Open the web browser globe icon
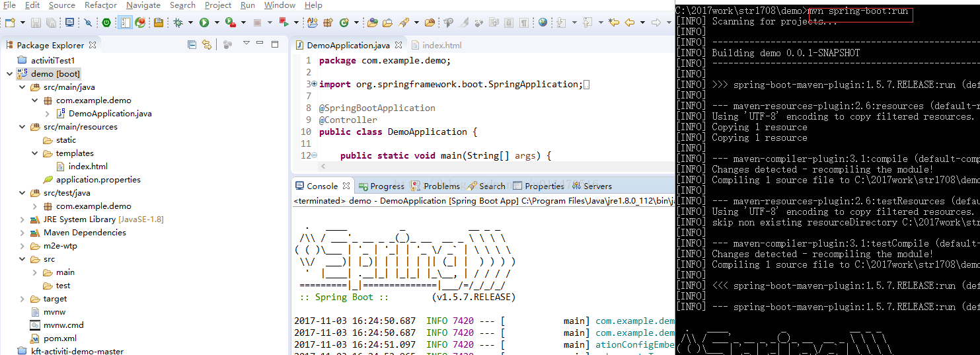The image size is (980, 355). pos(543,22)
